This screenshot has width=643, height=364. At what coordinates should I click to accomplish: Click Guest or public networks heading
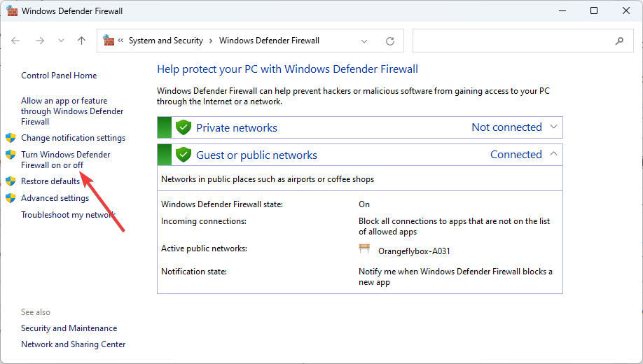256,155
